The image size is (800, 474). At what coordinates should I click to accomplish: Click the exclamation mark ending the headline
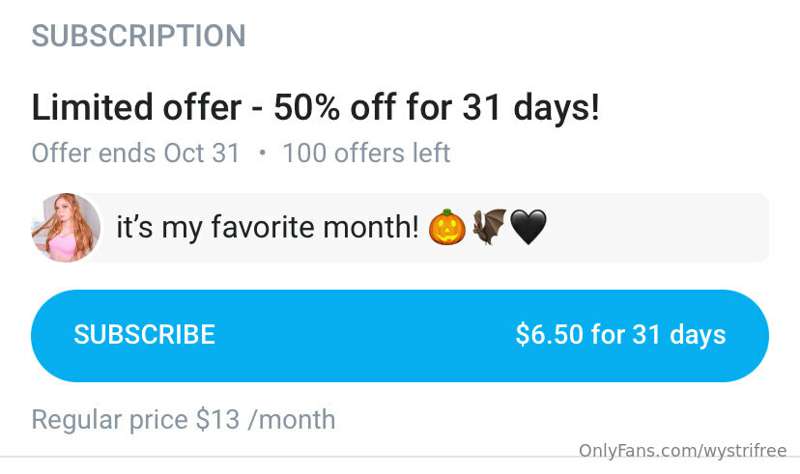point(594,107)
